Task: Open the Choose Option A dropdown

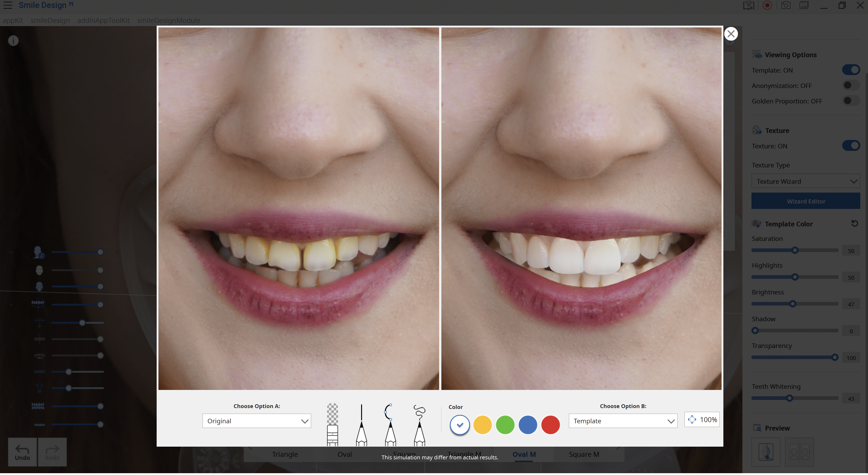Action: (x=256, y=421)
